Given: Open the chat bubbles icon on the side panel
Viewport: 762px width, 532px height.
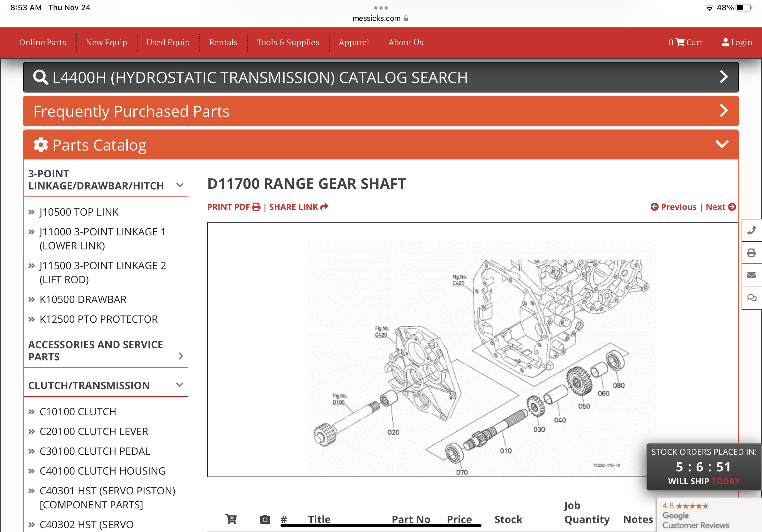Looking at the screenshot, I should pos(751,298).
